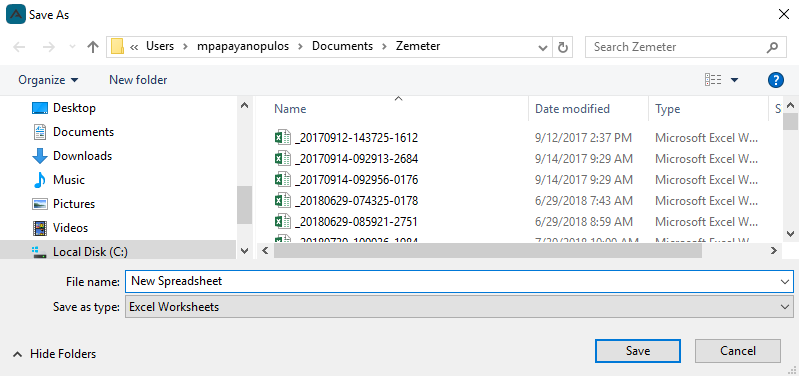Viewport: 799px width, 376px height.
Task: Close the Save As dialog
Action: tap(784, 14)
